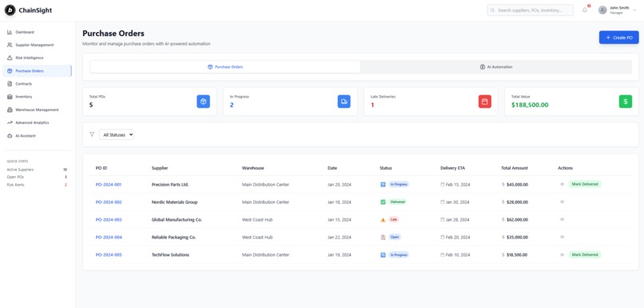View details eye icon for PO-2024-001
The width and height of the screenshot is (644, 308).
coord(563,184)
